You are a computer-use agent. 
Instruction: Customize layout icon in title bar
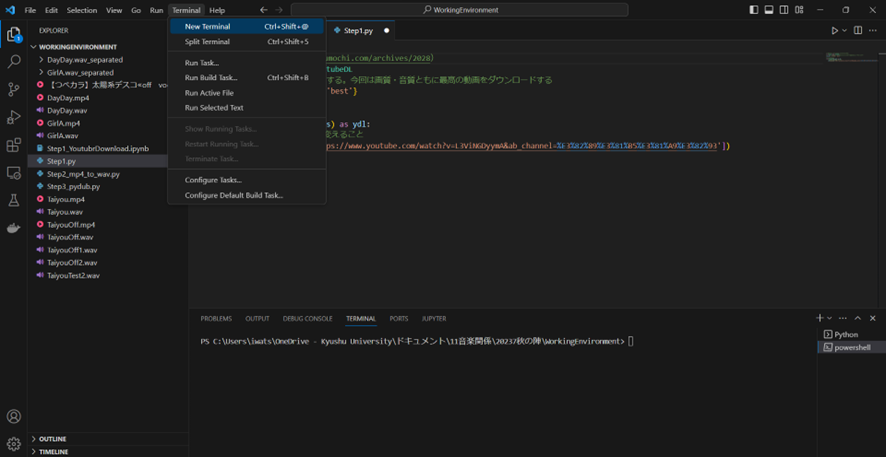[x=800, y=10]
